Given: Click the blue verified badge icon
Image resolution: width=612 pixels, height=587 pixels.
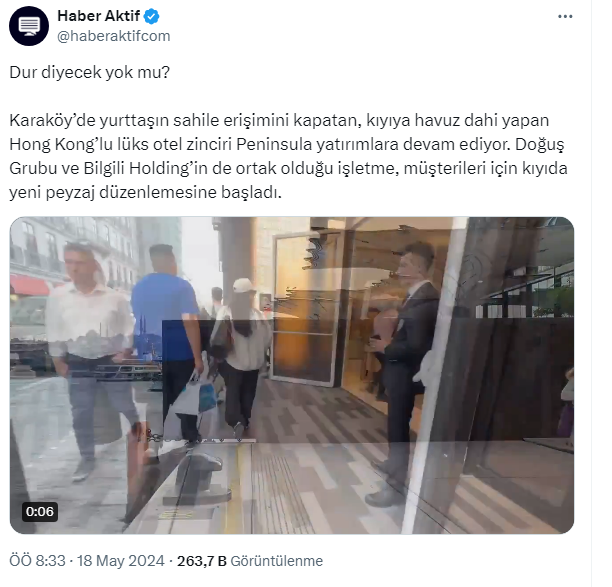Looking at the screenshot, I should (151, 16).
